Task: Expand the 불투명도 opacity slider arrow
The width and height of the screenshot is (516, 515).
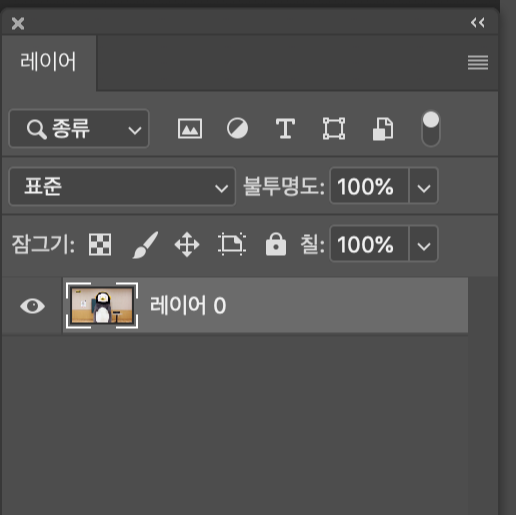Action: pyautogui.click(x=423, y=186)
